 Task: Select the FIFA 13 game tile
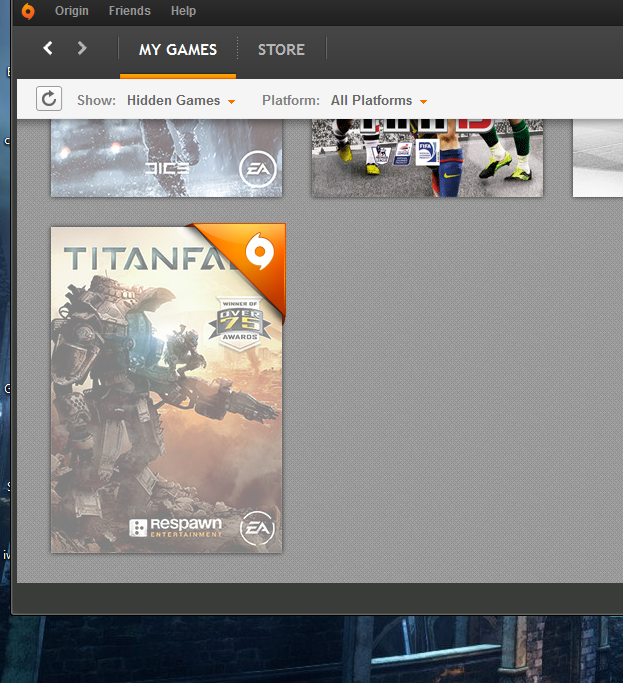pos(427,158)
